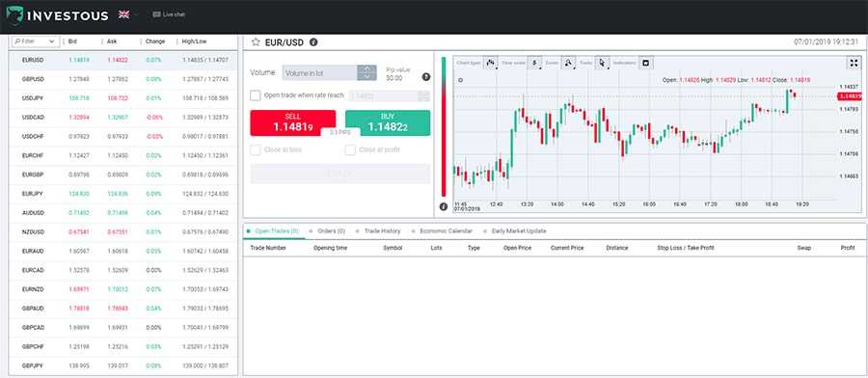Open Live chat
Image resolution: width=868 pixels, height=378 pixels.
tap(169, 14)
